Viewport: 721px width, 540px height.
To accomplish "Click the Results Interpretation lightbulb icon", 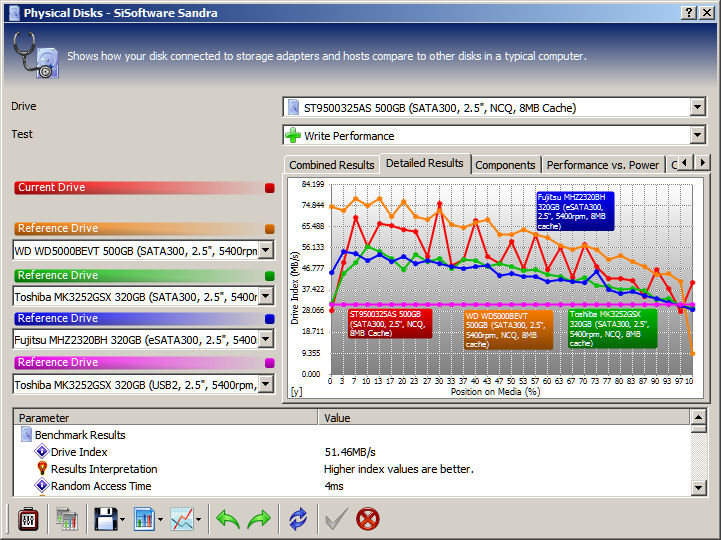I will coord(42,468).
